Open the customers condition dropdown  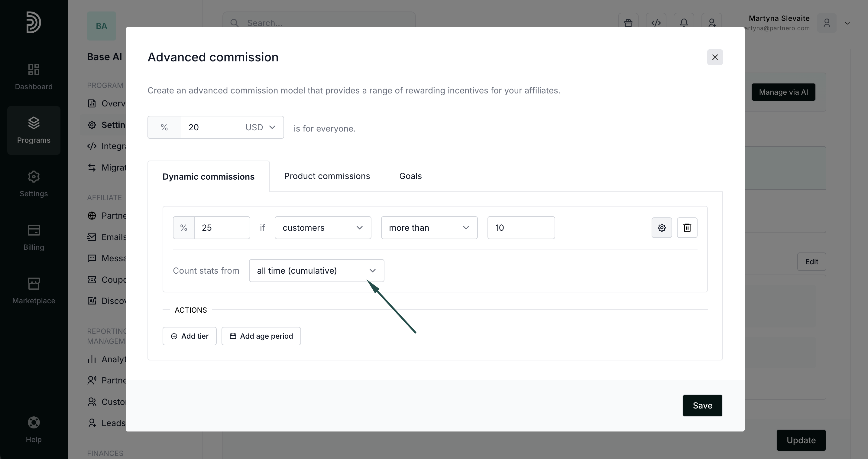pyautogui.click(x=322, y=228)
